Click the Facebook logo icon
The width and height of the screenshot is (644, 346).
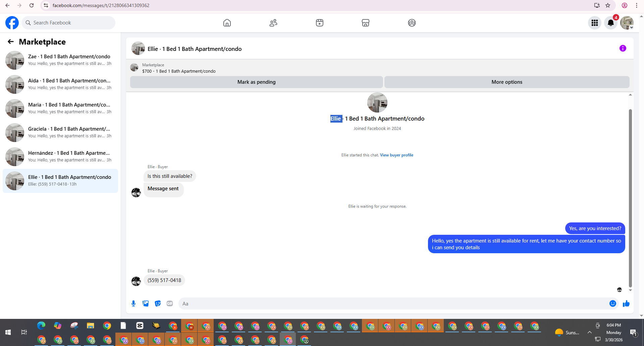pyautogui.click(x=12, y=23)
